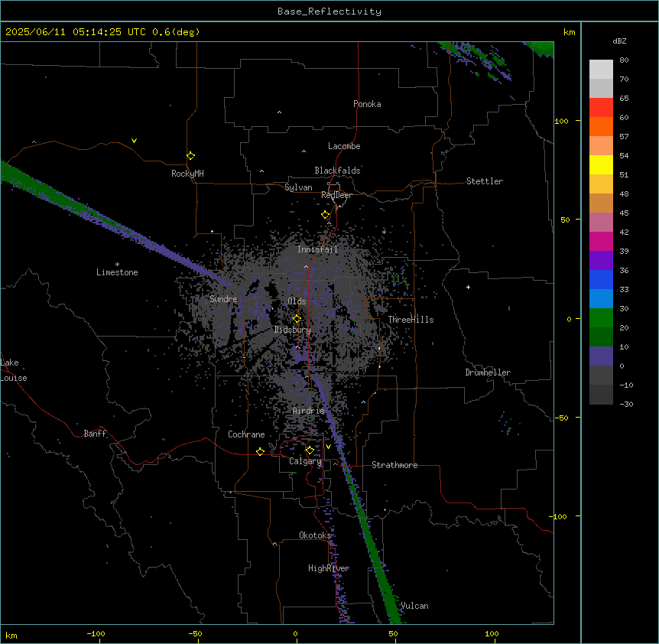
Task: Click the Cochrane town label
Action: [246, 434]
